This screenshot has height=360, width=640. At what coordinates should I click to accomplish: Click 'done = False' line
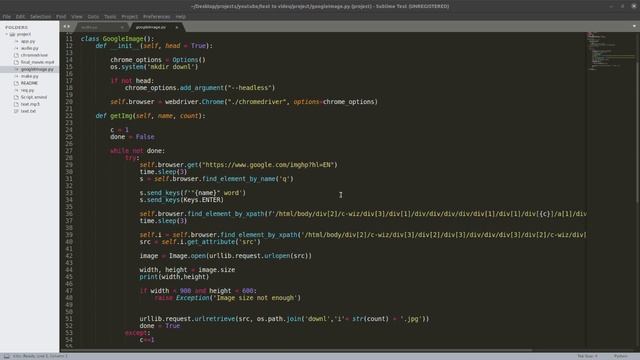point(132,137)
